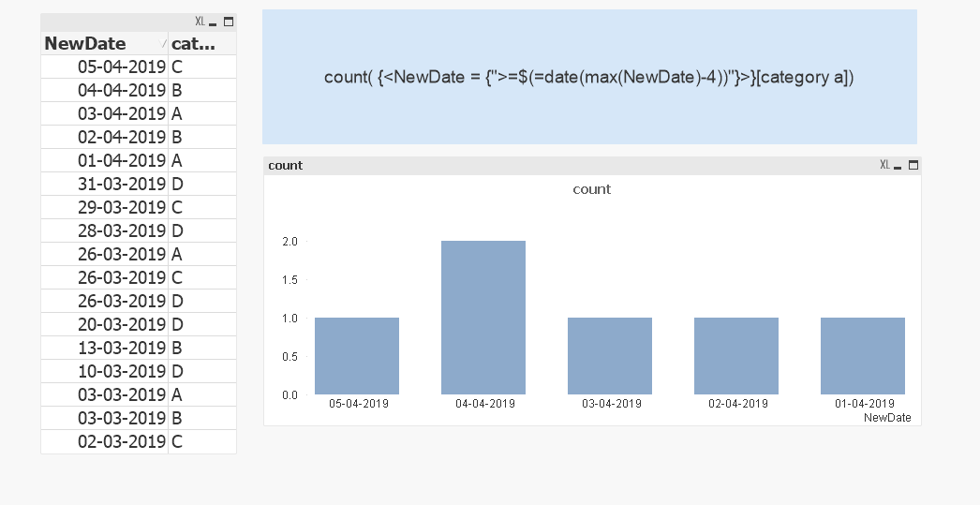Select the 02-04-2019 bar in chart

click(x=736, y=356)
